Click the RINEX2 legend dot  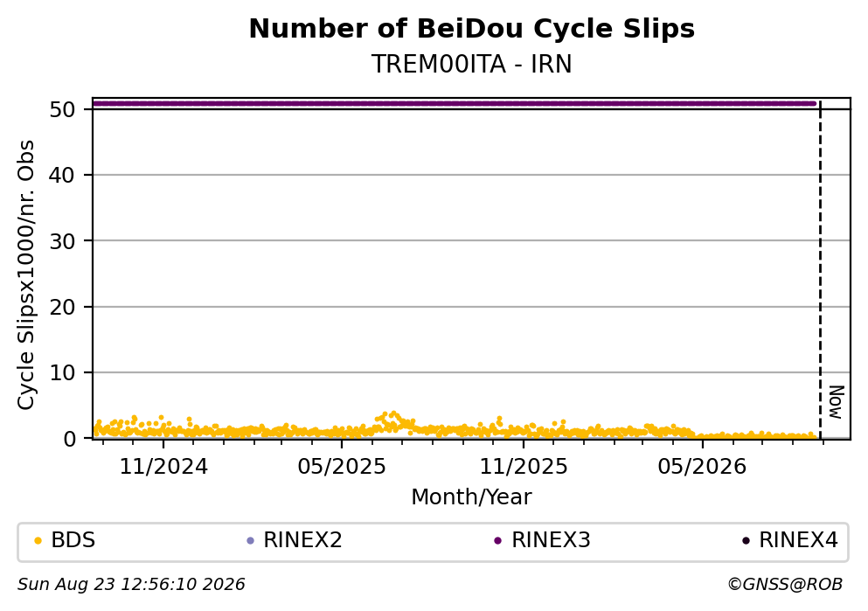(x=250, y=541)
